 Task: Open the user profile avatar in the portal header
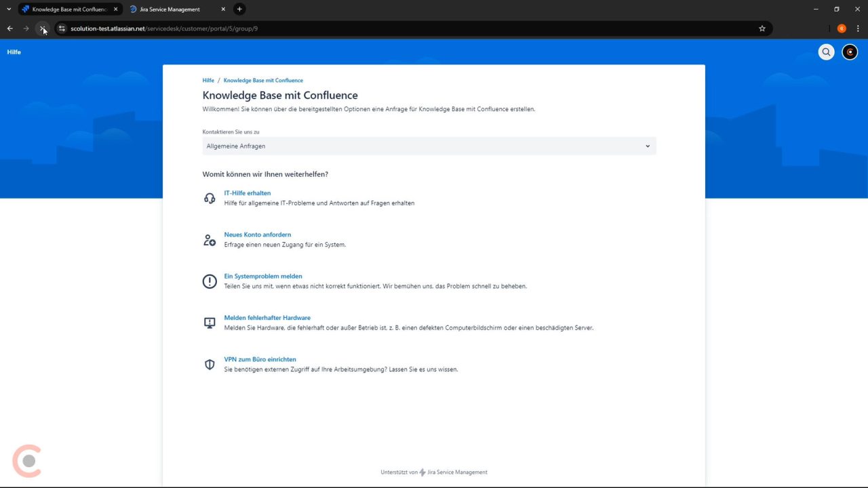[x=850, y=52]
